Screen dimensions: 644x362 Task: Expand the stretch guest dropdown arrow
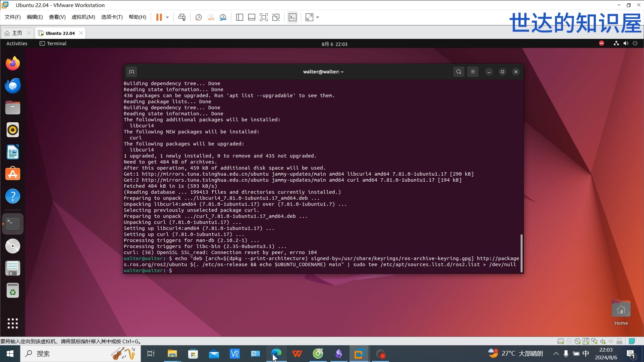point(318,17)
